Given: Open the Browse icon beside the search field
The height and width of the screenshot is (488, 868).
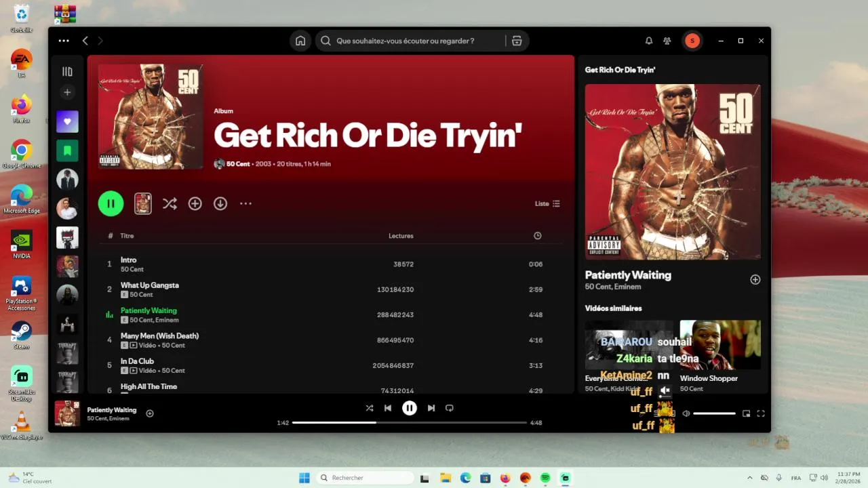Looking at the screenshot, I should point(517,41).
